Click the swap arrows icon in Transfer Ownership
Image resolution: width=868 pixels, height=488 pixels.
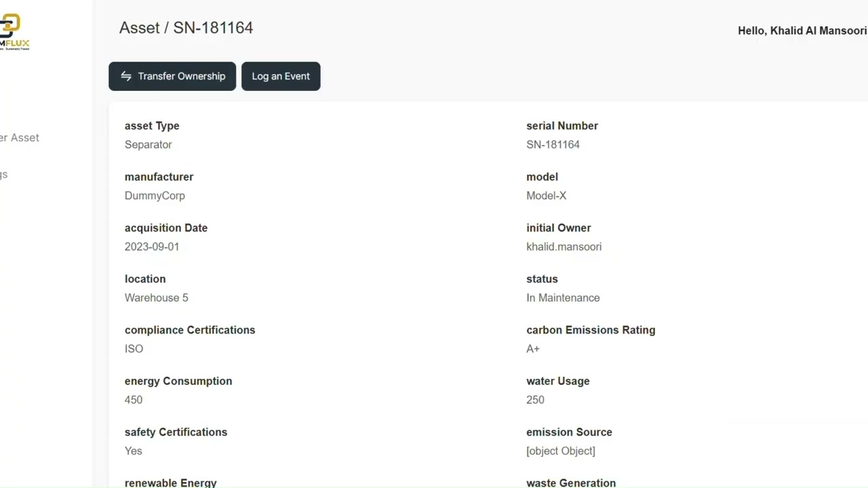[126, 76]
